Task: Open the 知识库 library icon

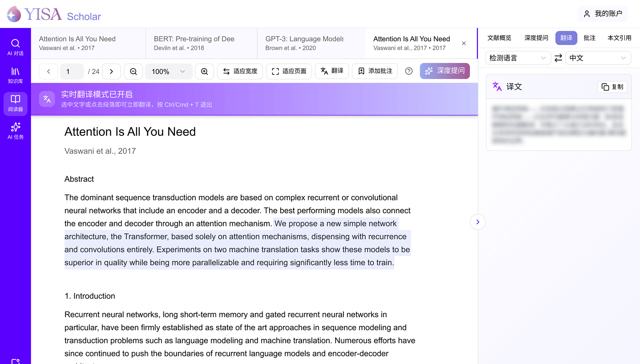Action: click(15, 75)
